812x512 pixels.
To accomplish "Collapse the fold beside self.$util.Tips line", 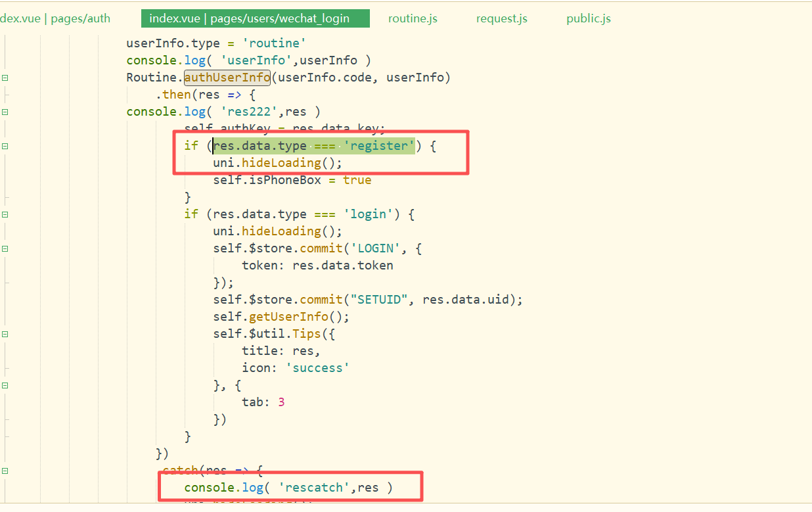I will [x=5, y=334].
